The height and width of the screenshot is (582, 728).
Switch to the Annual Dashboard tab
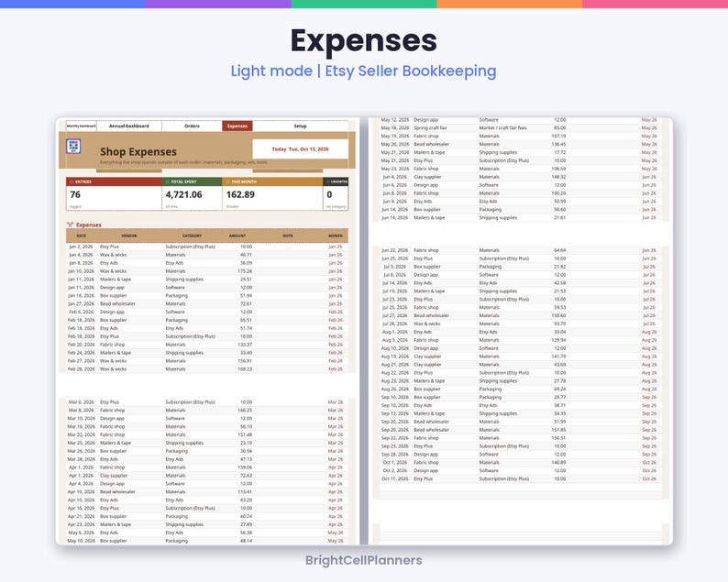pyautogui.click(x=129, y=126)
